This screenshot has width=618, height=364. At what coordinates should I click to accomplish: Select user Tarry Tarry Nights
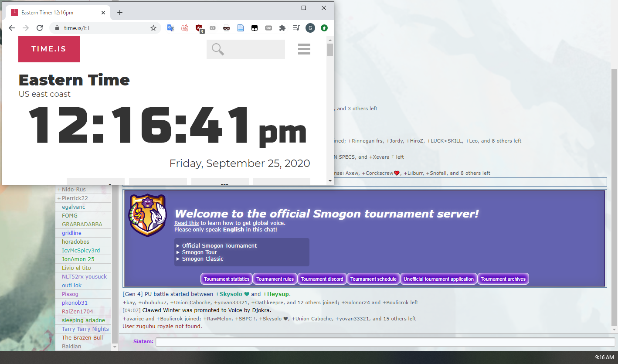click(x=84, y=329)
